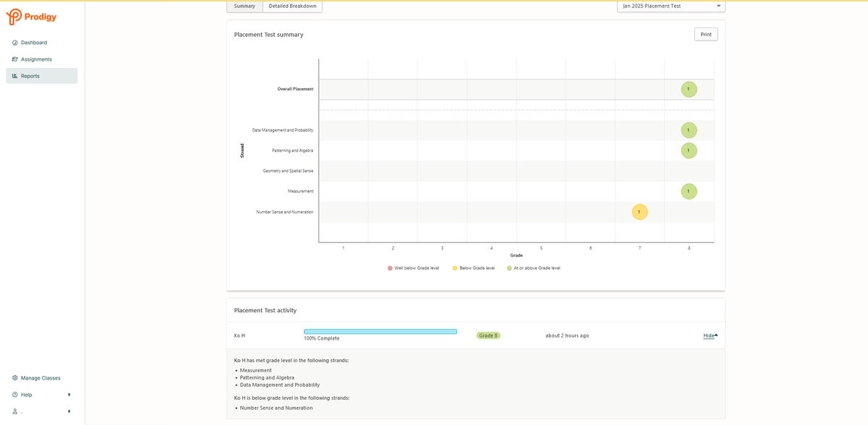Click the 100% Complete progress bar
868x425 pixels.
[380, 332]
